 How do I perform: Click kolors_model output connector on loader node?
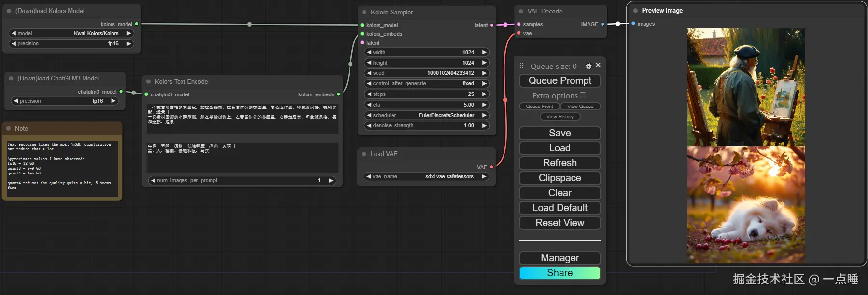(137, 24)
